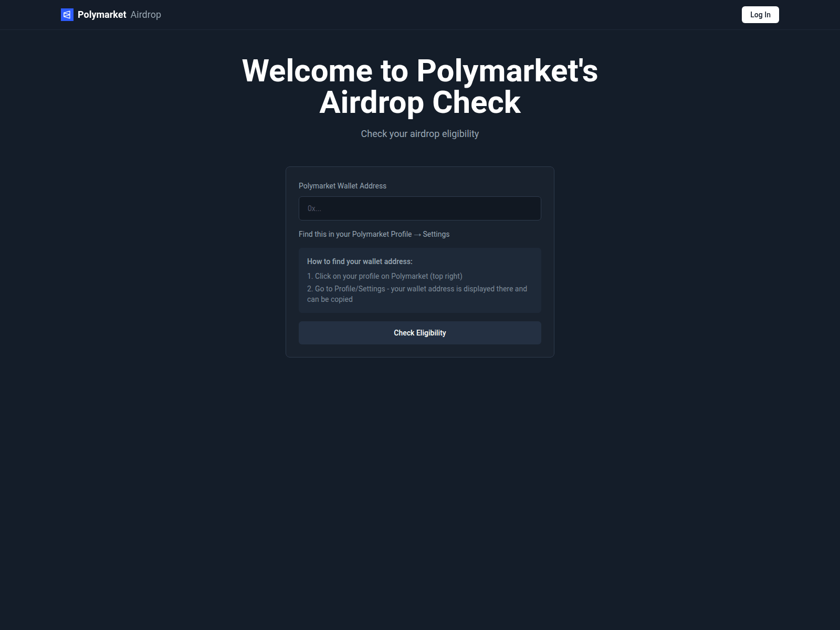The width and height of the screenshot is (840, 630).
Task: Click the Settings text in the profile hint
Action: 436,234
